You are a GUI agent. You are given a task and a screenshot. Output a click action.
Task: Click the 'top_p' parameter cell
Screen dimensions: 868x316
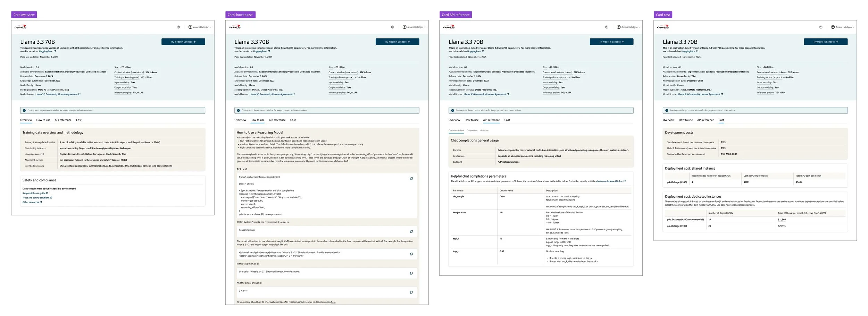pos(456,251)
